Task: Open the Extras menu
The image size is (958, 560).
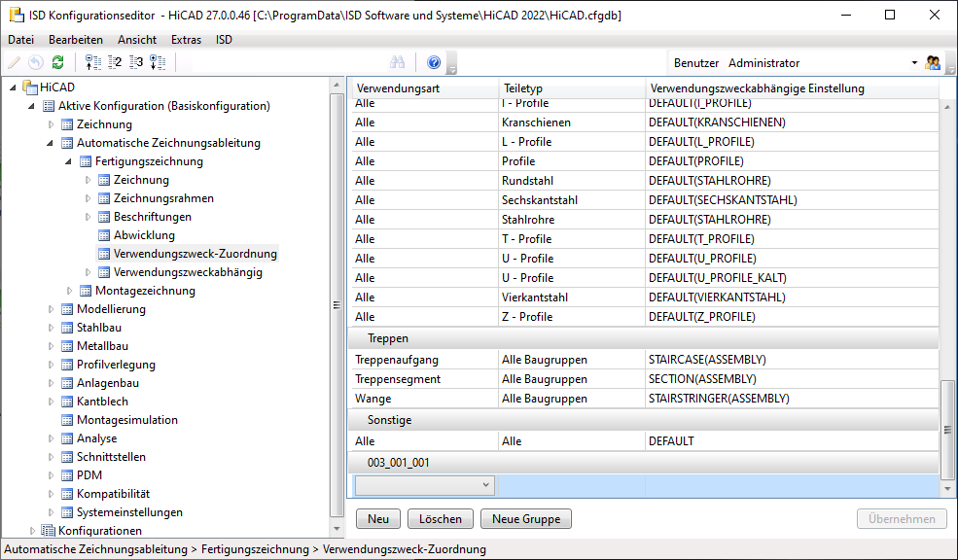Action: point(186,40)
